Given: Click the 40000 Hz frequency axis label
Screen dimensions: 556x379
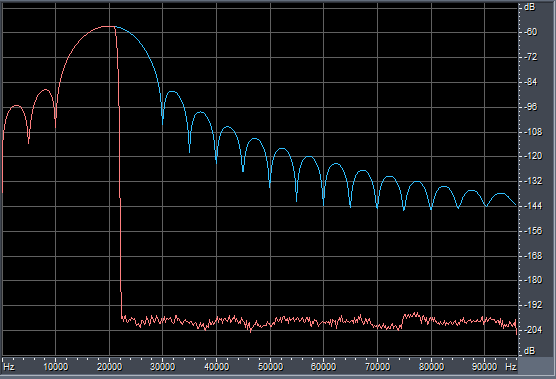Looking at the screenshot, I should coord(217,367).
